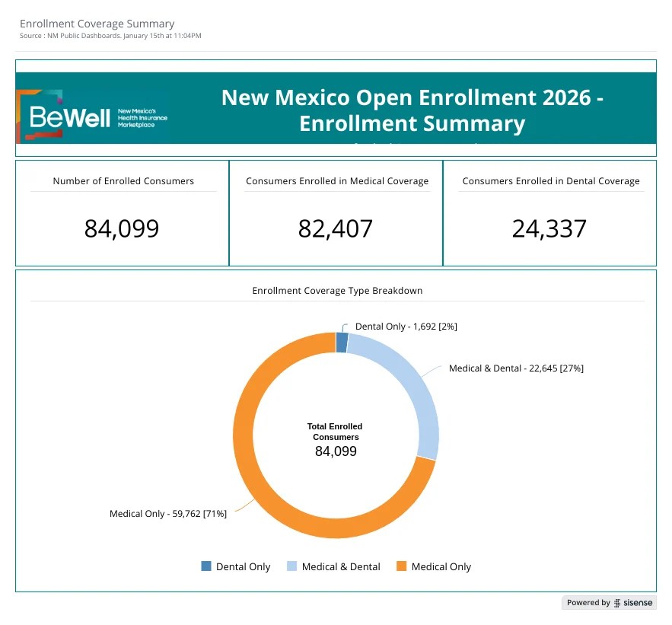Click the BeWell logo
Viewport: 672px width, 625px height.
point(92,116)
